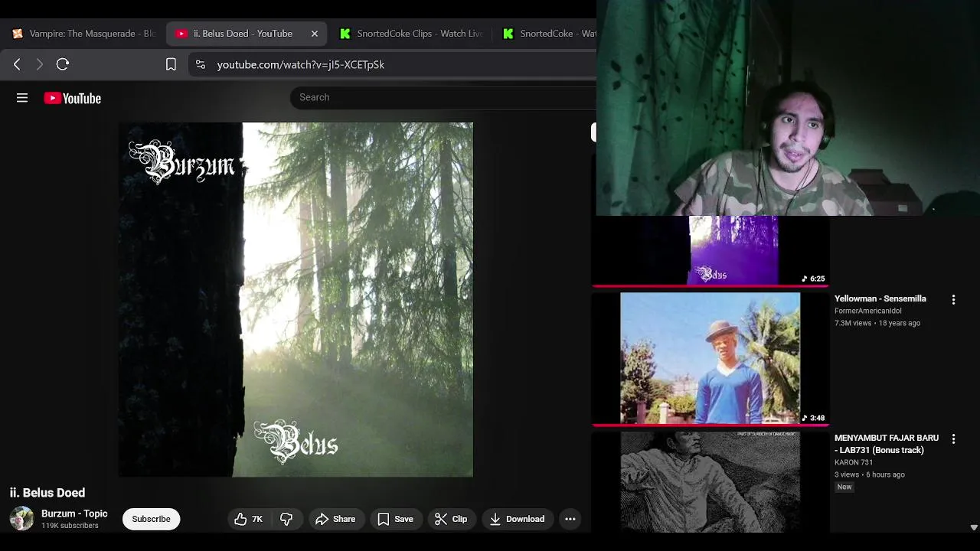Open the FormerAmericanIdol channel
The height and width of the screenshot is (551, 980).
(868, 311)
